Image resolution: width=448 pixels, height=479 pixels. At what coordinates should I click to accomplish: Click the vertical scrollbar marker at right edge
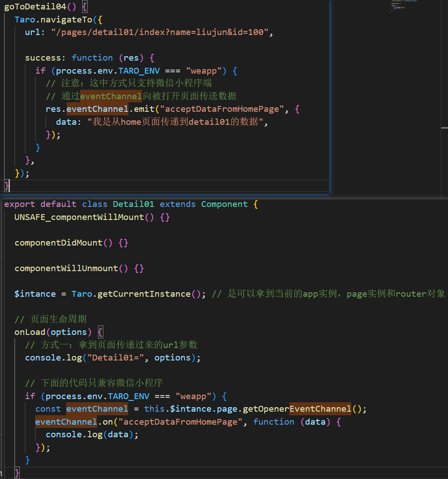click(x=445, y=127)
